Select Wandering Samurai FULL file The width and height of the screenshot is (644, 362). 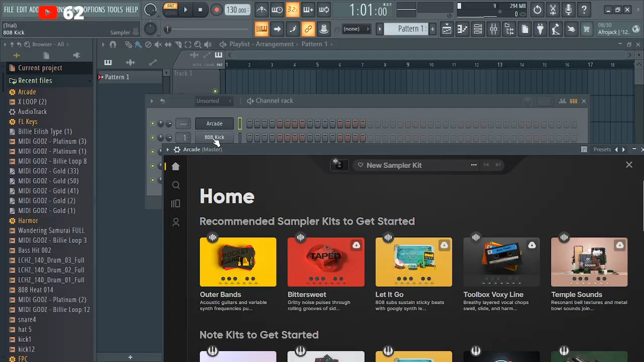(51, 230)
